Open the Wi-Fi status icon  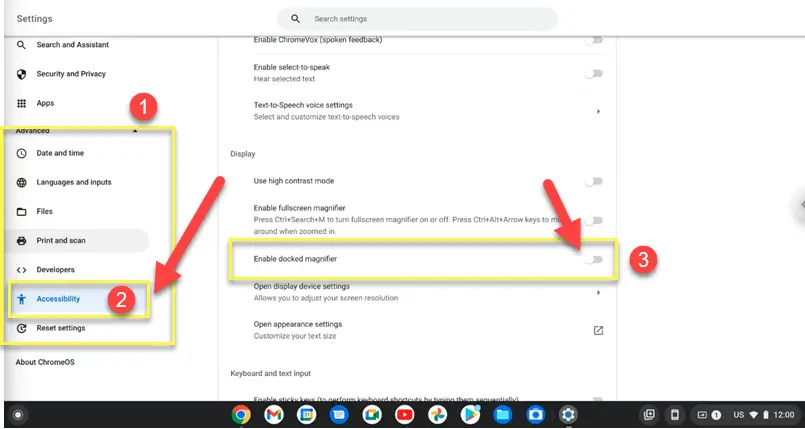tap(753, 415)
